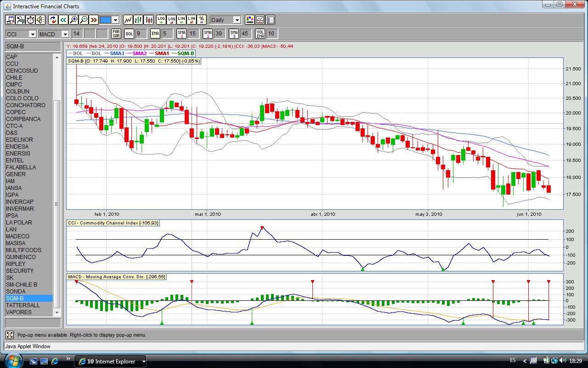Image resolution: width=588 pixels, height=368 pixels.
Task: Toggle Bollinger bands BOL overlay
Action: pos(129,34)
